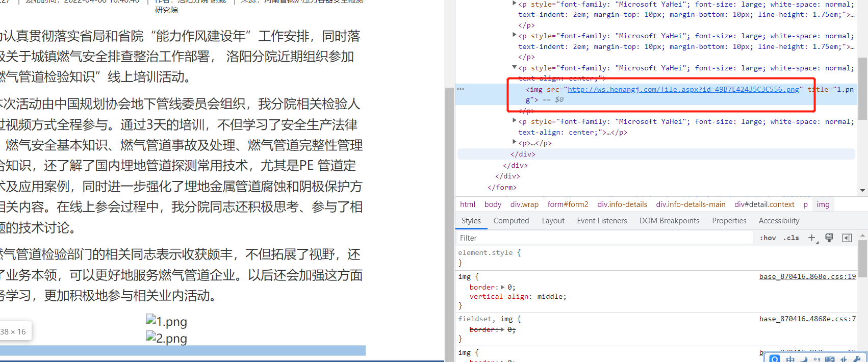Open base_870416…868e.css:19 source link
Screen dimensions: 868x362
(807, 276)
